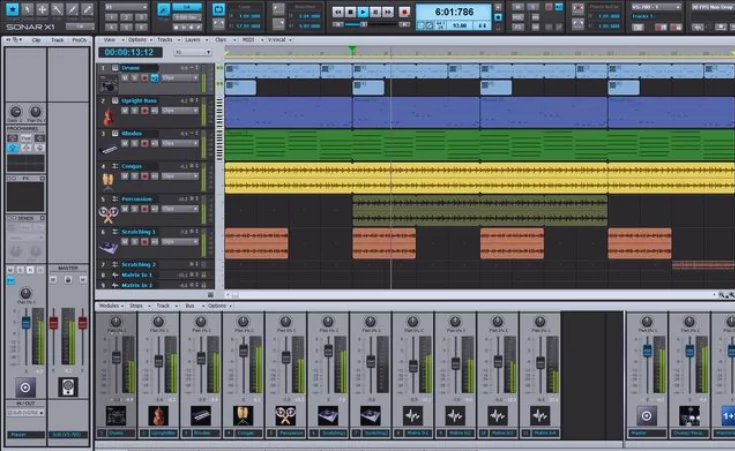735x451 pixels.
Task: Click the Master bus blue volume fader
Action: click(x=647, y=351)
